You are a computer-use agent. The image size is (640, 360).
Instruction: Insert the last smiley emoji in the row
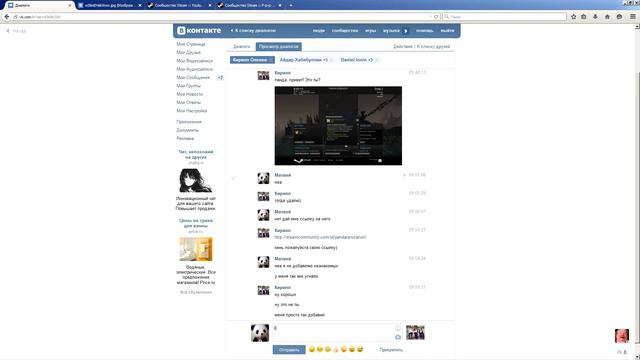pyautogui.click(x=360, y=349)
